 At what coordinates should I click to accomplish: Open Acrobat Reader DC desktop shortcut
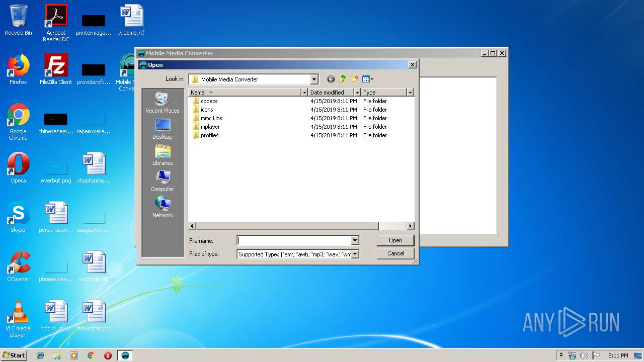(56, 23)
